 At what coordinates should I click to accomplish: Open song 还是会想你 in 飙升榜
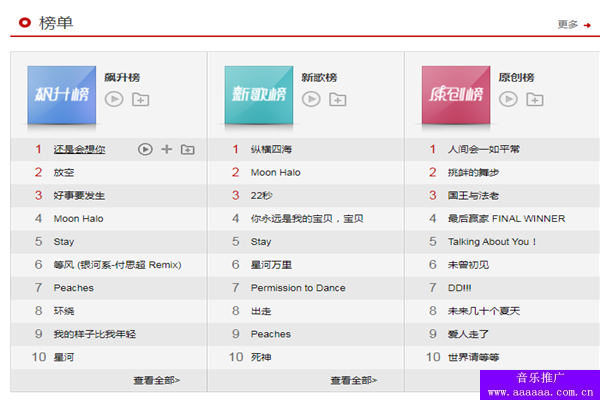tap(79, 149)
